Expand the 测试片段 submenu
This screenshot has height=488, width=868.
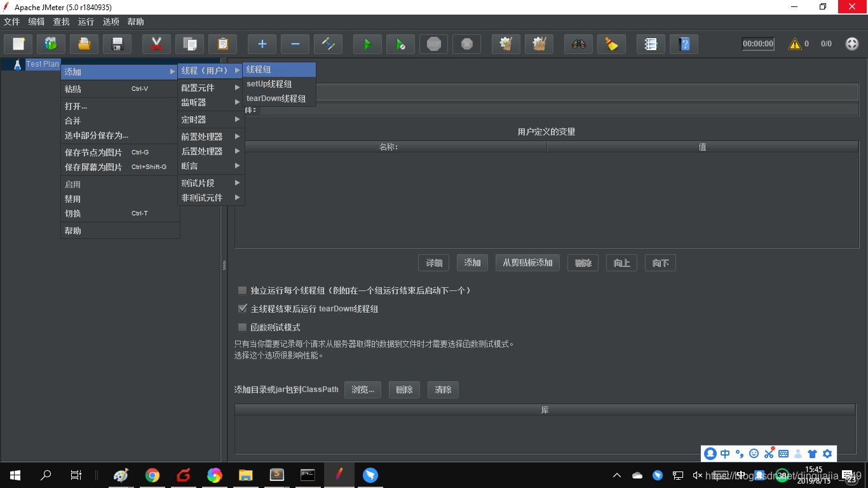(x=211, y=183)
